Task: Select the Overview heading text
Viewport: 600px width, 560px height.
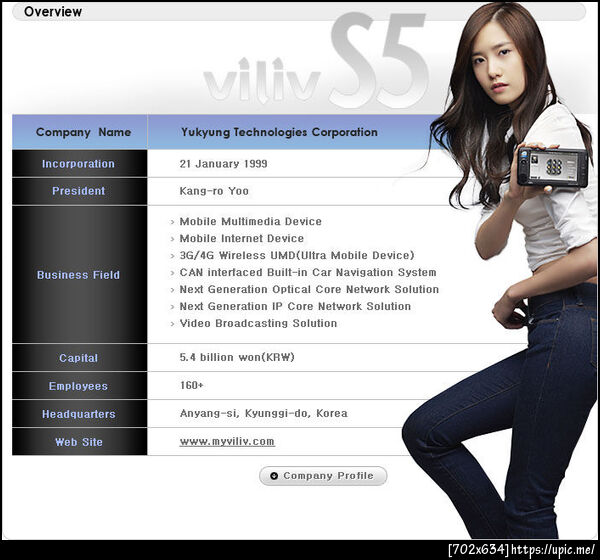Action: click(53, 11)
